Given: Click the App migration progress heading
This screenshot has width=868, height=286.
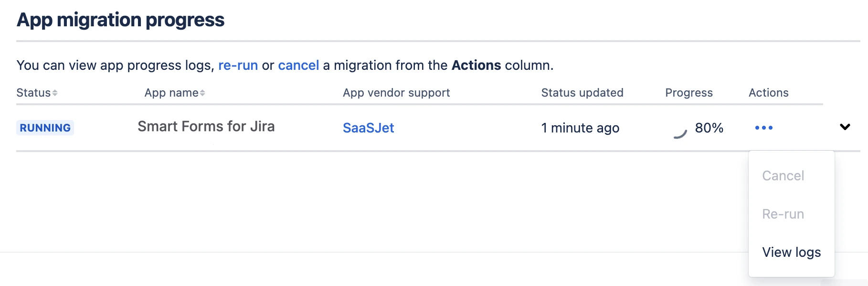Looking at the screenshot, I should pos(120,20).
